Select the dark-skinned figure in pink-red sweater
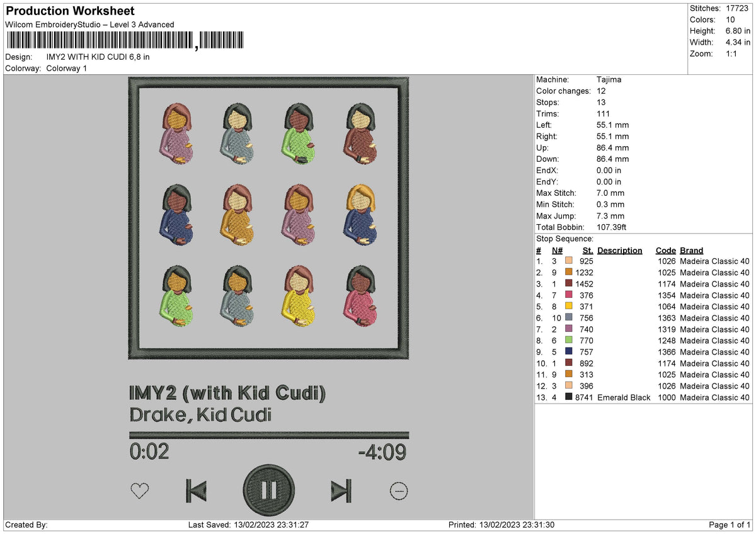The image size is (756, 534). 361,297
